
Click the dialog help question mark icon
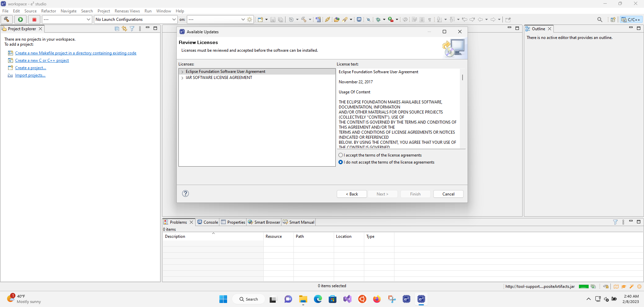[x=185, y=193]
